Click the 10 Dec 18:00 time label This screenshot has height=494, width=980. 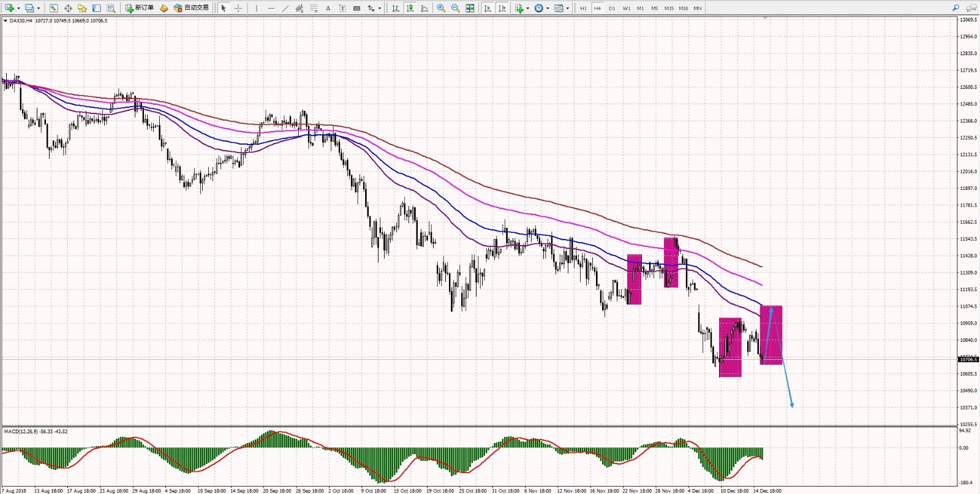click(x=734, y=491)
